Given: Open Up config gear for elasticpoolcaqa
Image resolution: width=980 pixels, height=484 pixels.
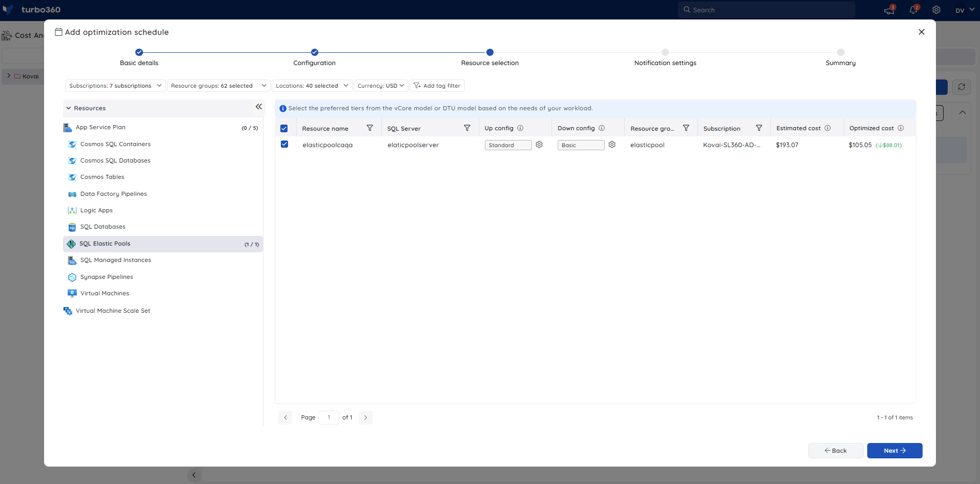Looking at the screenshot, I should tap(539, 145).
